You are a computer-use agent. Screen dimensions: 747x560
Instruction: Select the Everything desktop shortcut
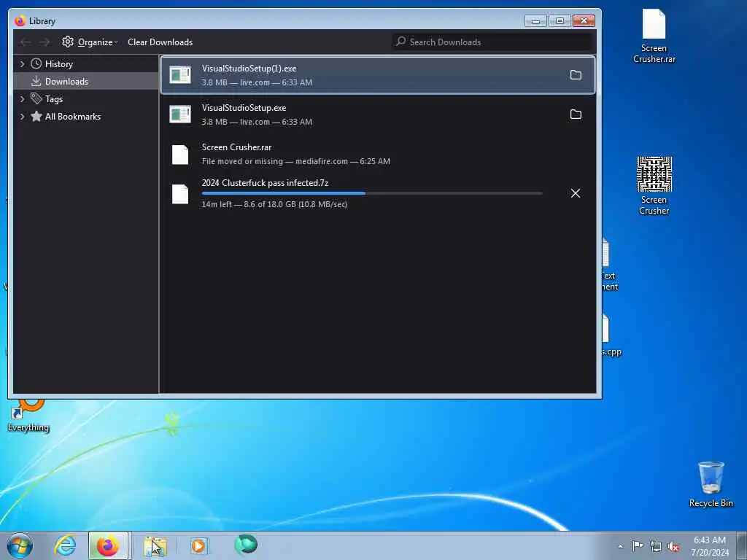[x=28, y=416]
